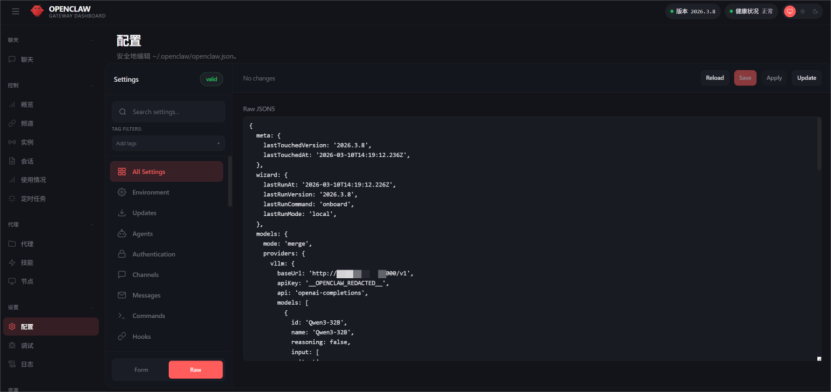Click the Apply button
Image resolution: width=831 pixels, height=392 pixels.
pyautogui.click(x=774, y=78)
